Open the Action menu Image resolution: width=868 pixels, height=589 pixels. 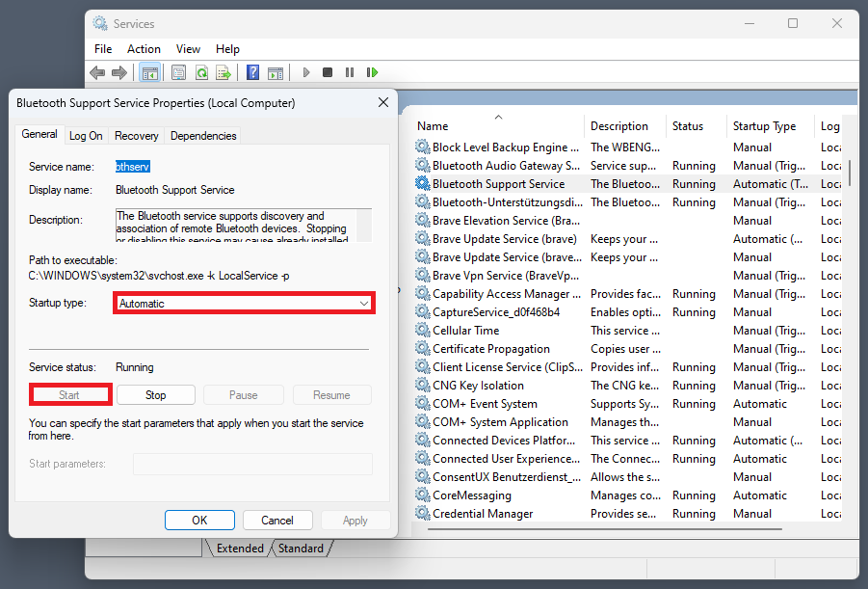coord(144,49)
